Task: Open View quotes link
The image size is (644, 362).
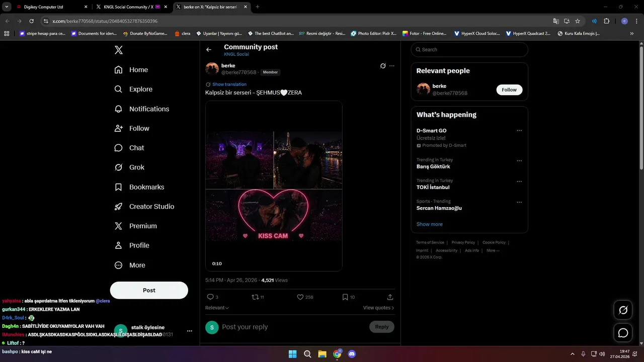Action: [x=378, y=308]
